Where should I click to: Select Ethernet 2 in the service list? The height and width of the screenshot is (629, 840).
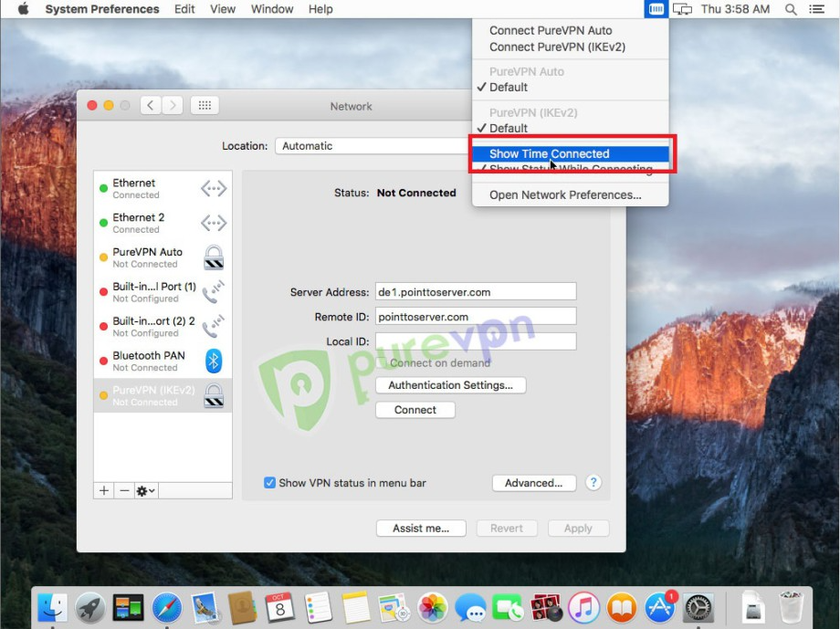click(163, 223)
